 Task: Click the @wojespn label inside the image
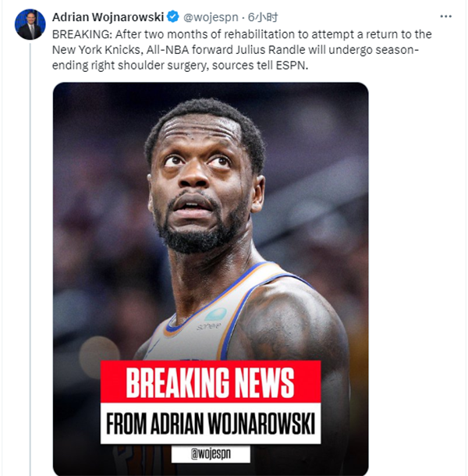click(211, 454)
